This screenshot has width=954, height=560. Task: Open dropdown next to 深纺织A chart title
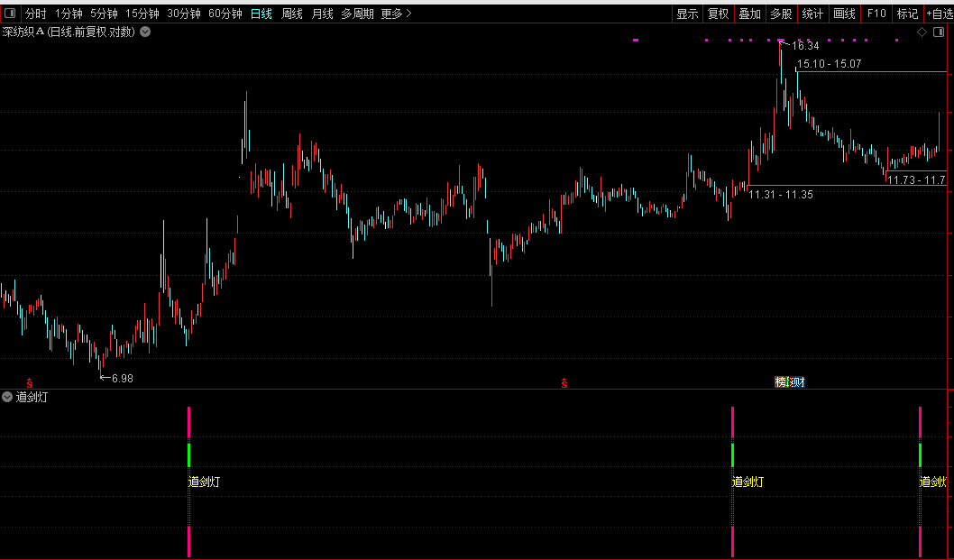coord(145,32)
